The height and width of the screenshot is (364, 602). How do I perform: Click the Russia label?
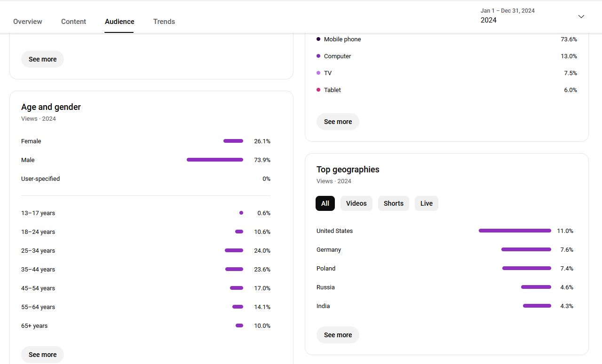click(325, 287)
